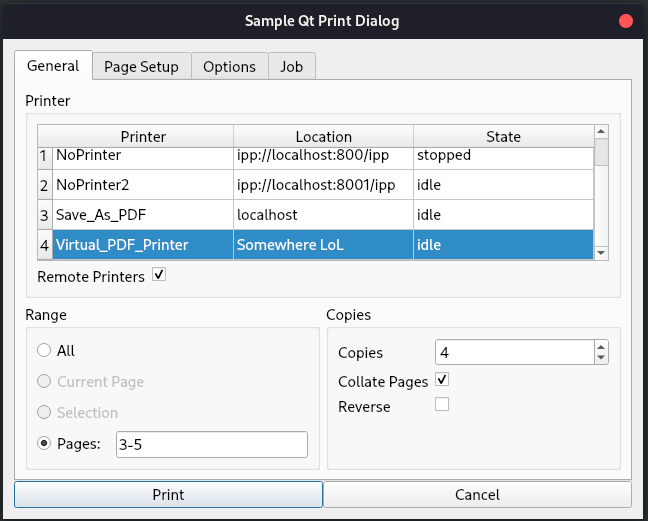
Task: Close the dialog with the red button
Action: coord(626,21)
